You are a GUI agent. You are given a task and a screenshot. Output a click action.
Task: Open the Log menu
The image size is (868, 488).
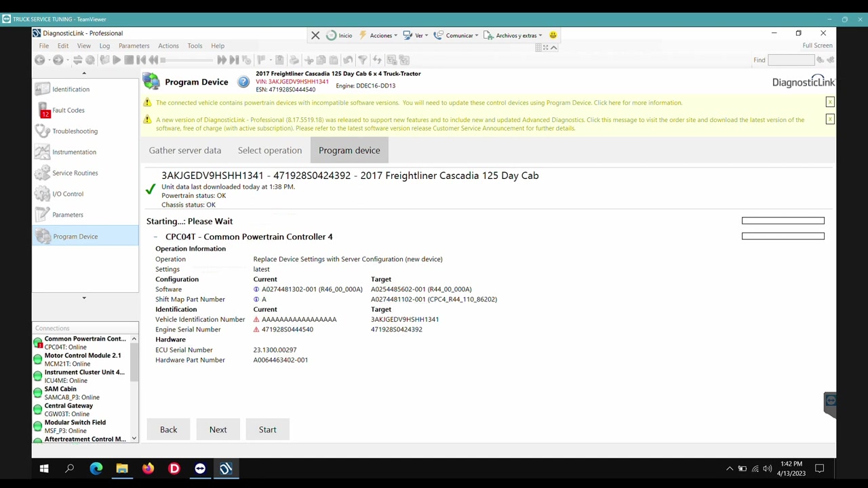point(104,46)
